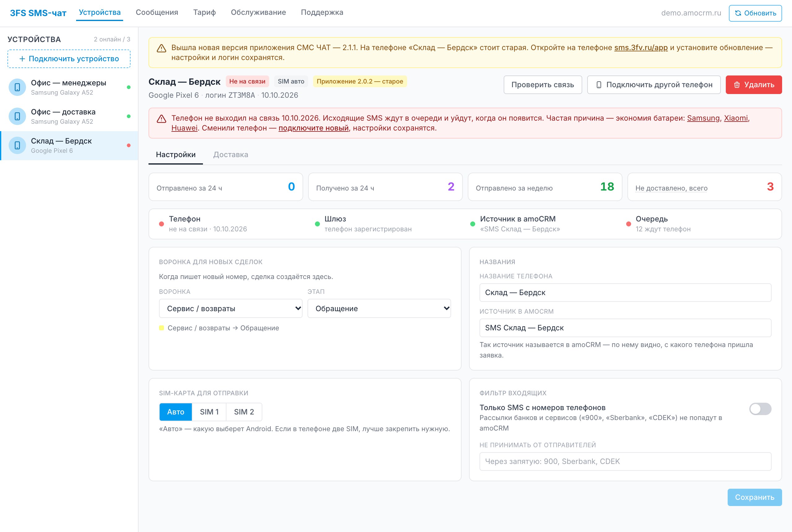This screenshot has width=792, height=532.
Task: Click the phone icon of Офис — доставка
Action: (17, 116)
